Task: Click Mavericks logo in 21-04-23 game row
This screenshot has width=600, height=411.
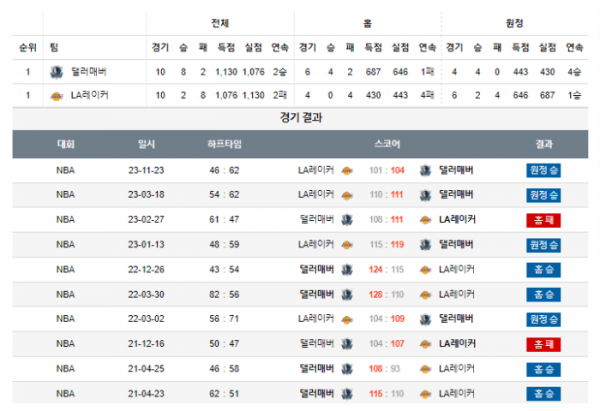Action: click(347, 394)
